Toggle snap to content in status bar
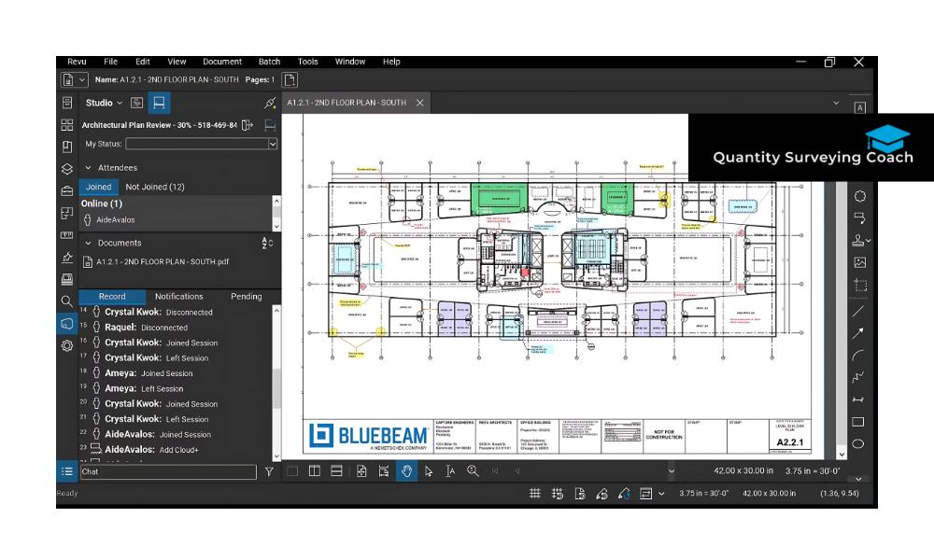This screenshot has width=934, height=560. pos(580,494)
